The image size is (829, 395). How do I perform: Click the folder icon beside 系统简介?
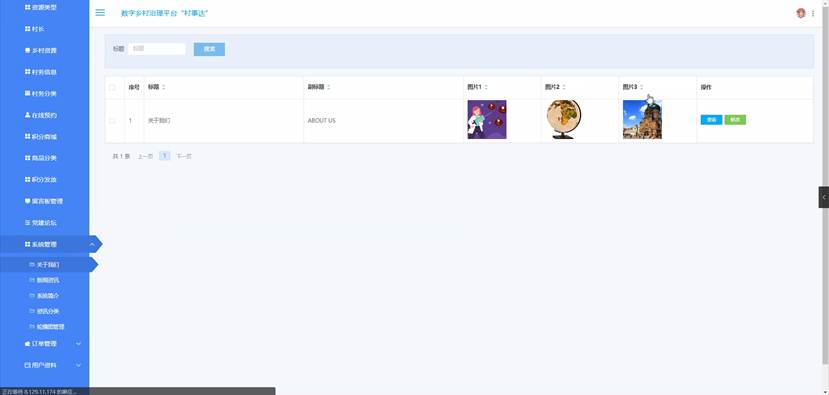coord(32,296)
